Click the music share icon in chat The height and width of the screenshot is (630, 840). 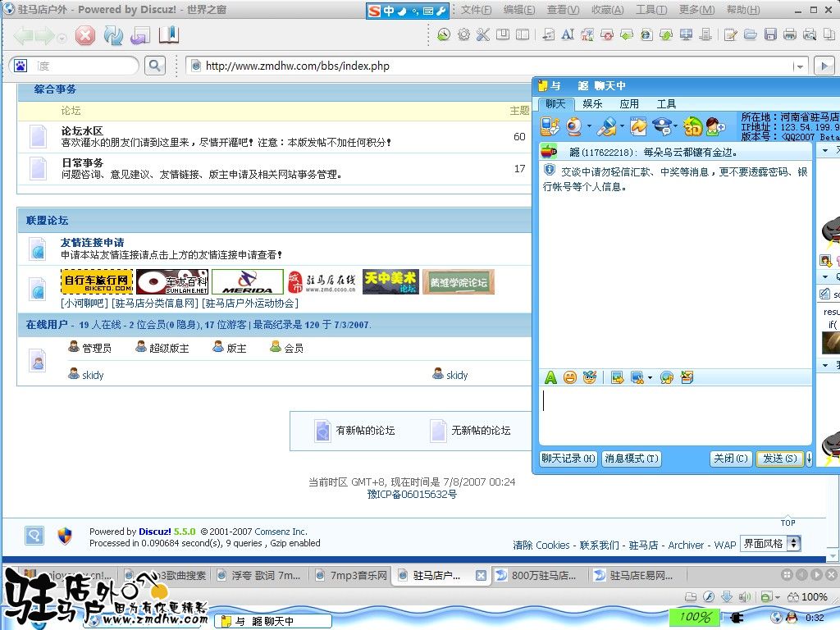(x=666, y=377)
